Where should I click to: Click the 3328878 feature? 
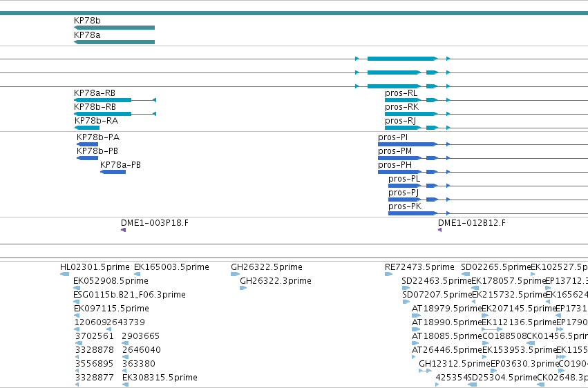tap(77, 357)
